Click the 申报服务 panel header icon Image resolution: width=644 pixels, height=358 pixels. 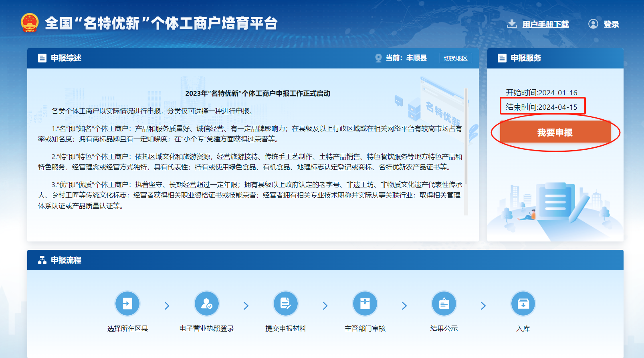coord(502,58)
